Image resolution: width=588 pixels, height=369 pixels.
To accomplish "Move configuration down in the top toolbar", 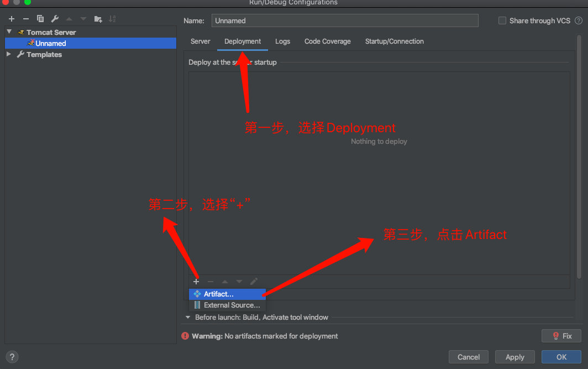I will click(x=83, y=19).
